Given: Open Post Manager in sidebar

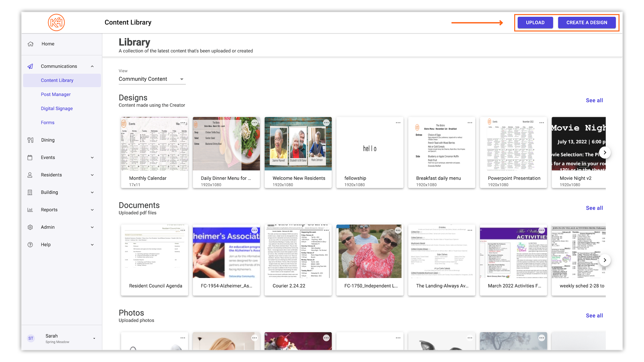Looking at the screenshot, I should (56, 94).
